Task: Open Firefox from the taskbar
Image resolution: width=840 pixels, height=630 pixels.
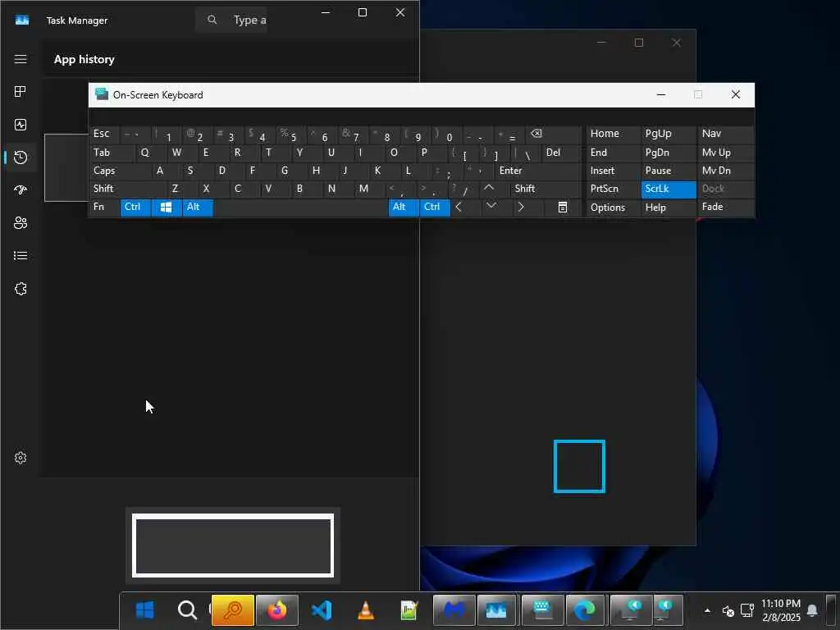Action: tap(277, 610)
